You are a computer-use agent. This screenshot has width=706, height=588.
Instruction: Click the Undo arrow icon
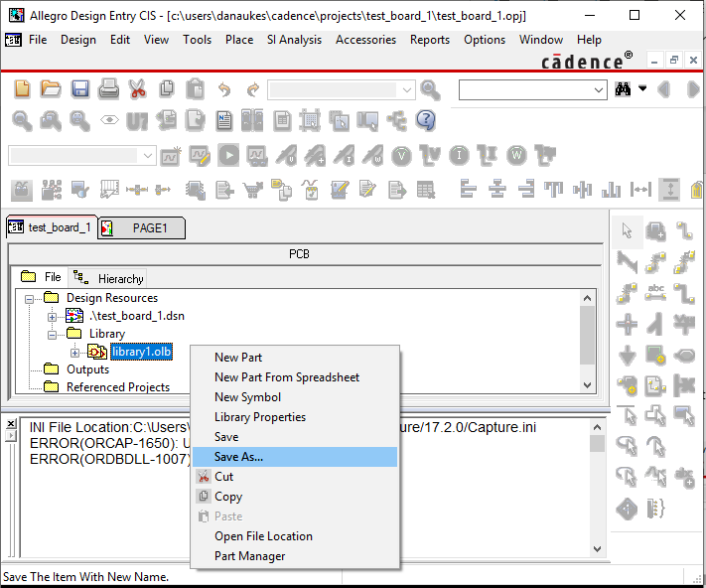(223, 89)
